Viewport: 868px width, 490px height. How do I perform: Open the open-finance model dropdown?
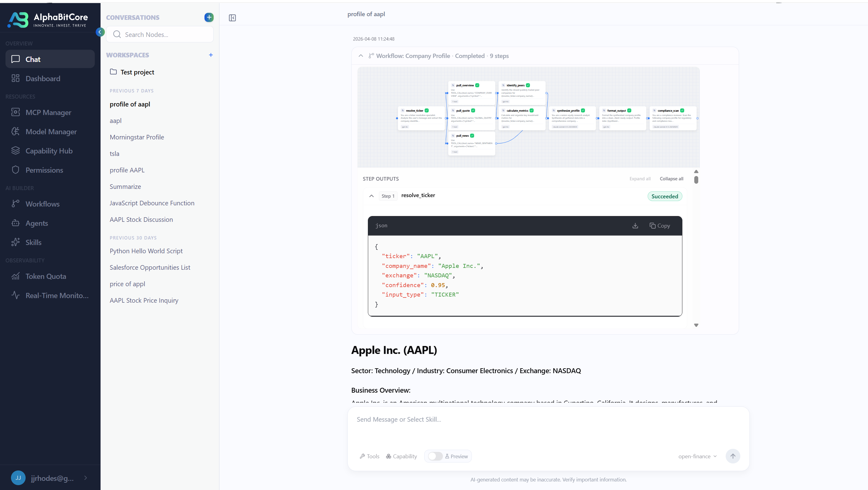coord(697,456)
